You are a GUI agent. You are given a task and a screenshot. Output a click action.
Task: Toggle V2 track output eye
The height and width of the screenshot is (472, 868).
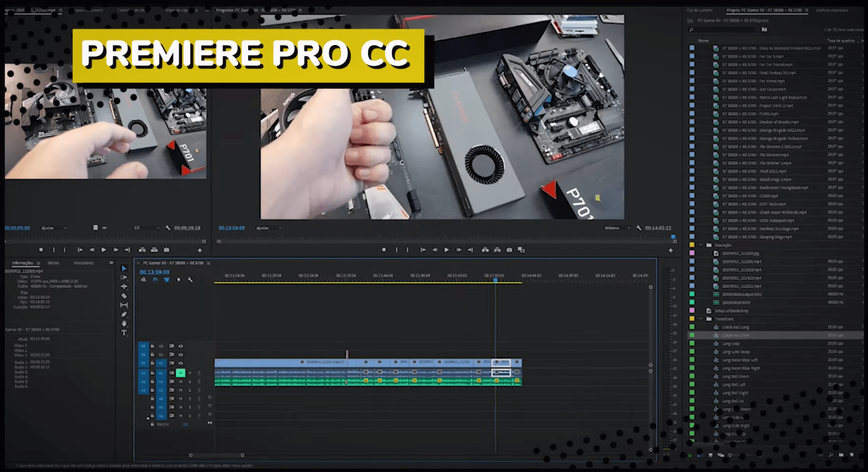(x=181, y=355)
